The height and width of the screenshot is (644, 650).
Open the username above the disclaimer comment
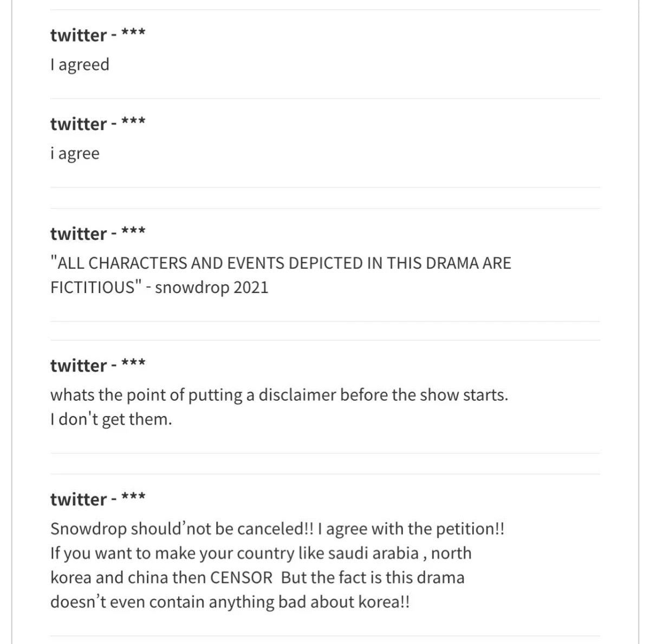tap(97, 365)
